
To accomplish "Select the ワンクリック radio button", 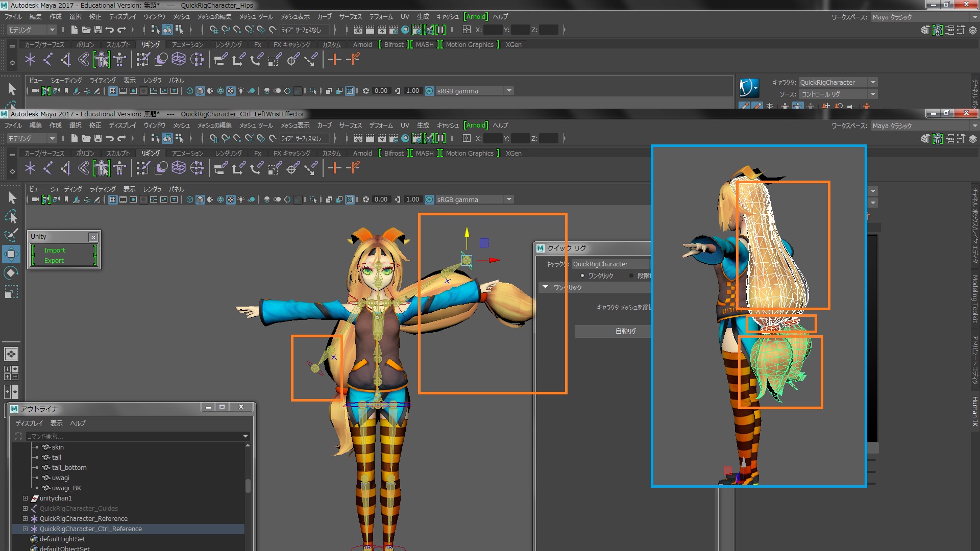I will [x=582, y=275].
